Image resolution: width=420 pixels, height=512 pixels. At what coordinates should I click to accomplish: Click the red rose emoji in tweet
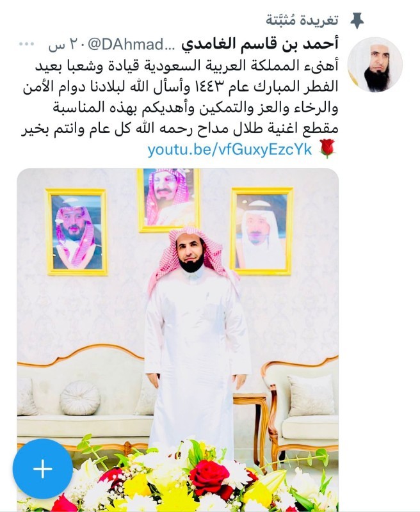pos(327,148)
